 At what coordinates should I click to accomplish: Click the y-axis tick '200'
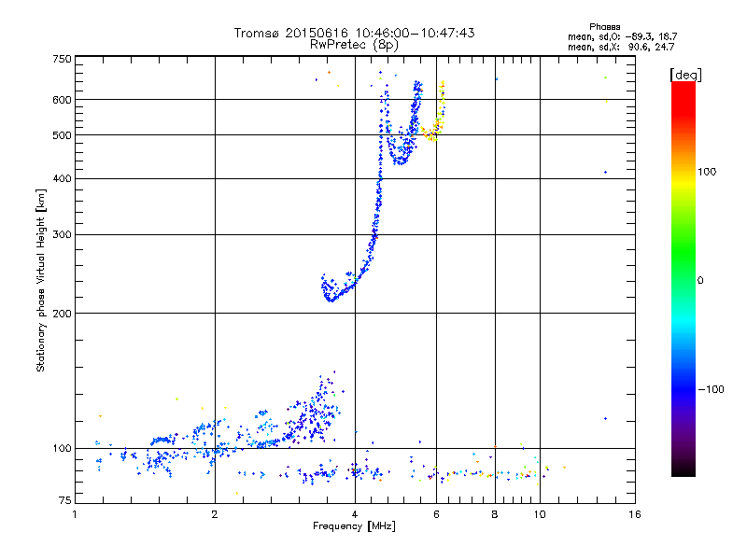point(63,314)
